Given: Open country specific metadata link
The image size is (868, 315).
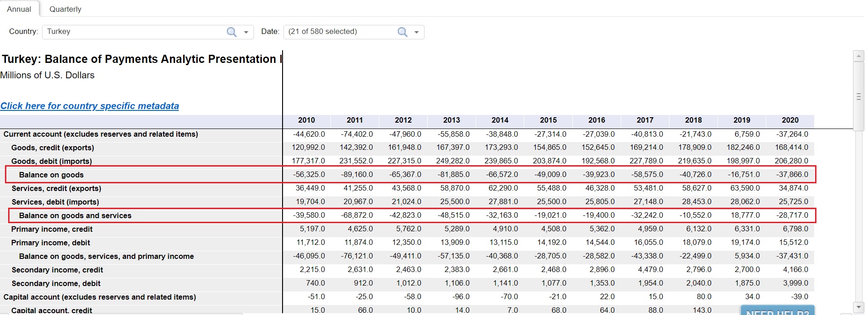Looking at the screenshot, I should coord(90,106).
